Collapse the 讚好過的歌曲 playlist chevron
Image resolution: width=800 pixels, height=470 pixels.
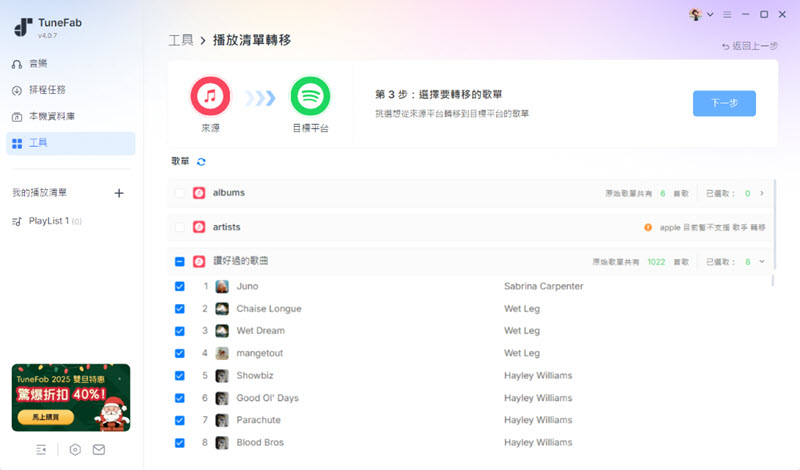762,262
